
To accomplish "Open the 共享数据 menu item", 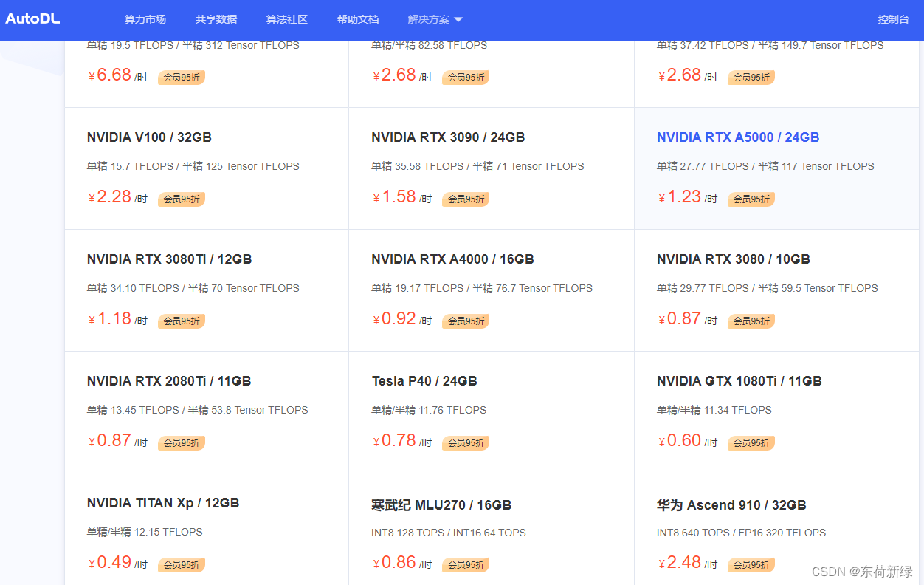I will click(x=216, y=19).
